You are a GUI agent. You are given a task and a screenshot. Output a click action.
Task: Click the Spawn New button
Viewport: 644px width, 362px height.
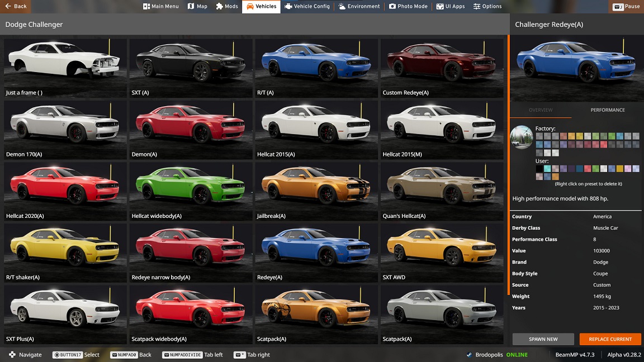pyautogui.click(x=543, y=339)
